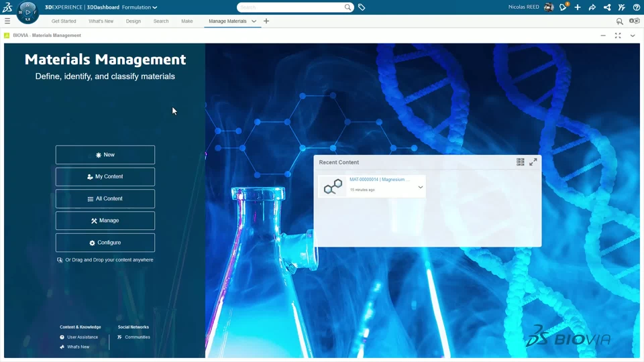
Task: Click the drag and drop icon
Action: (60, 260)
